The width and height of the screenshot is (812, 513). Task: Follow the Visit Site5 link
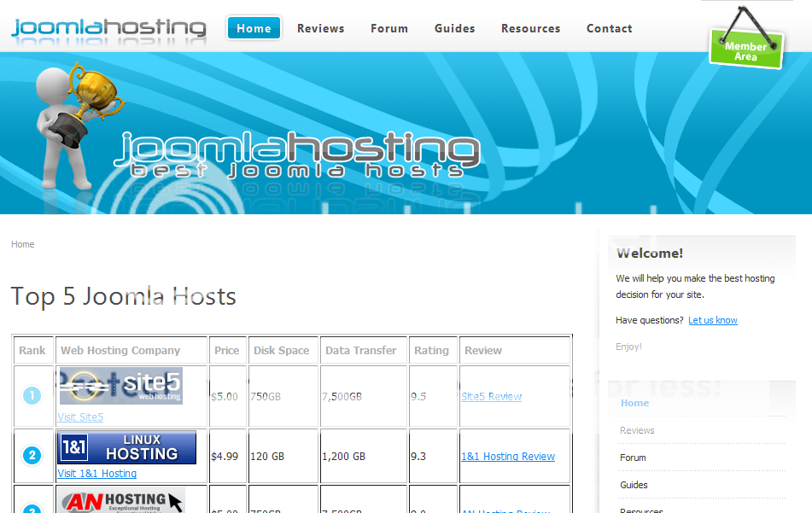tap(80, 417)
